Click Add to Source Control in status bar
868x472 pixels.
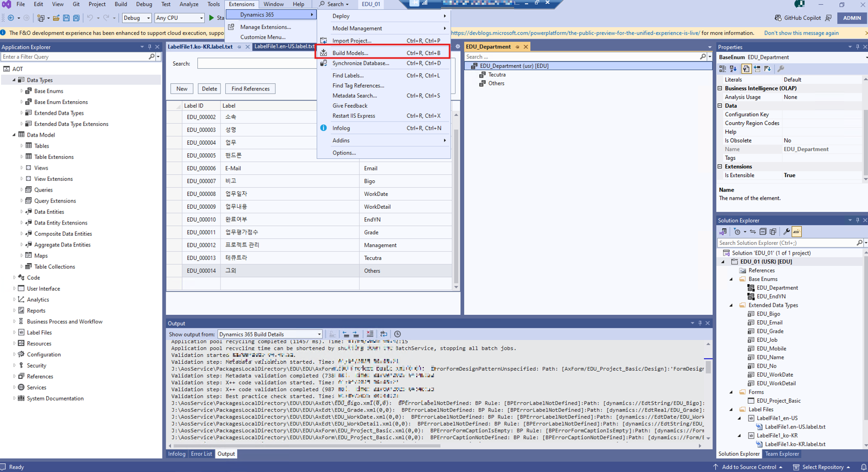point(748,467)
